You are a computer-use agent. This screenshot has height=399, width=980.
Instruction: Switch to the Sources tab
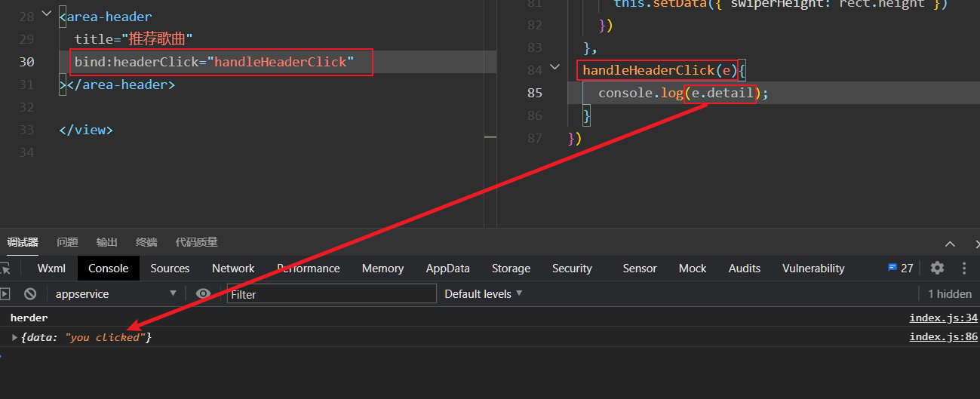(x=170, y=269)
